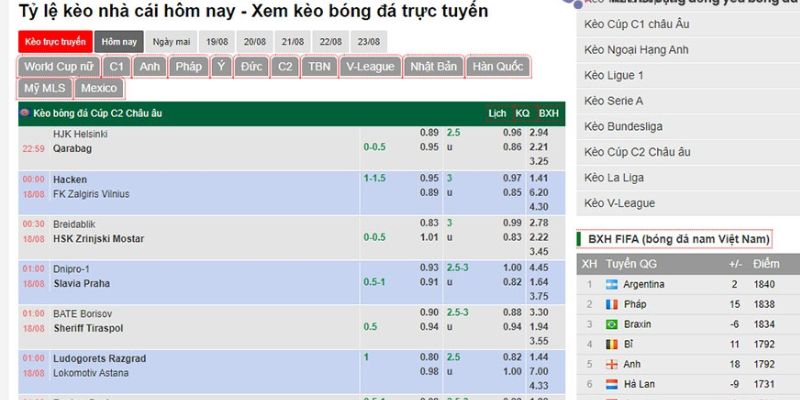
Task: Switch to the Hôm nay tab
Action: point(119,42)
